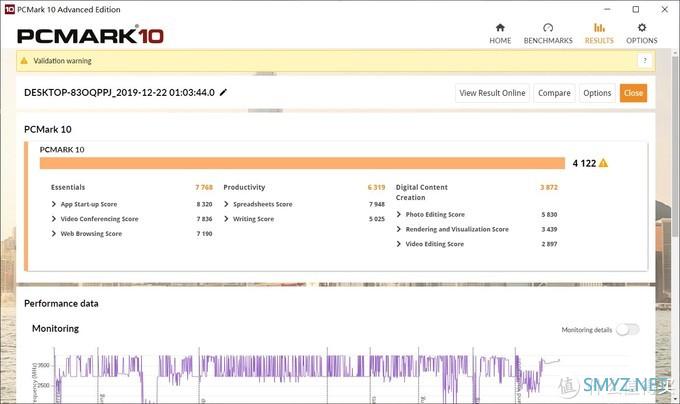The image size is (680, 404).
Task: Click the Essentials heading
Action: 68,187
